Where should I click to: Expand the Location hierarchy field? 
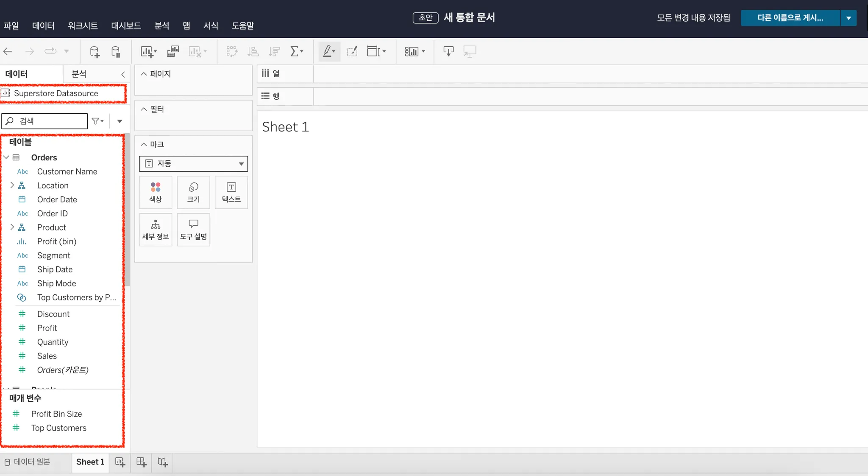tap(12, 185)
